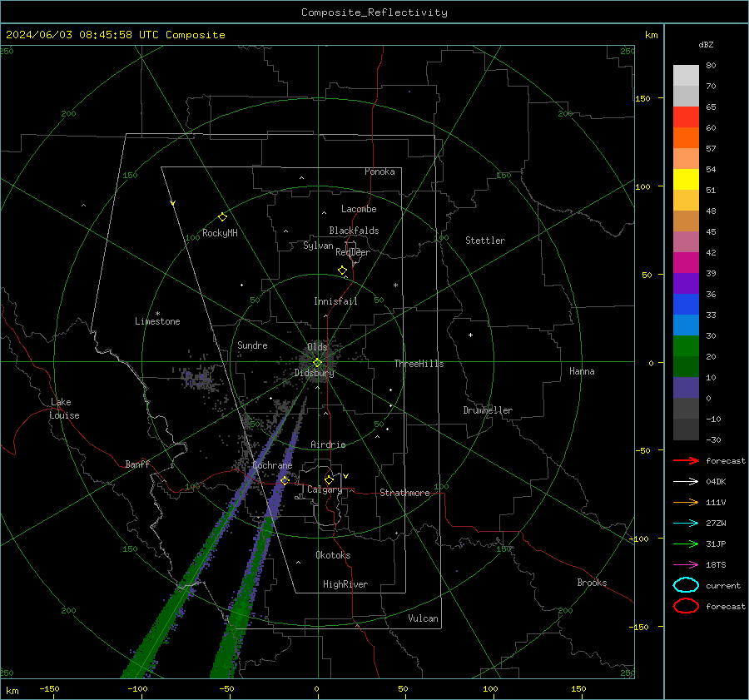The width and height of the screenshot is (749, 700).
Task: Select the 60 dBZ dark orange color swatch
Action: pos(686,137)
